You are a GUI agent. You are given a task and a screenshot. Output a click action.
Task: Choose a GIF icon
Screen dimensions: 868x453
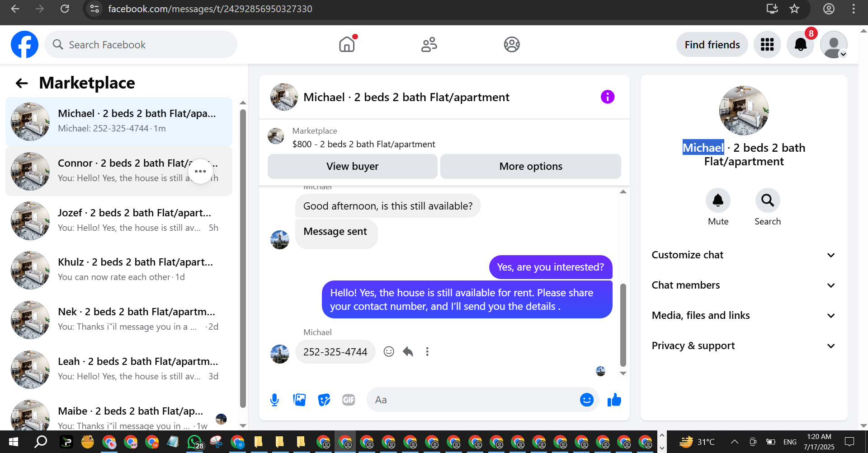click(x=349, y=400)
